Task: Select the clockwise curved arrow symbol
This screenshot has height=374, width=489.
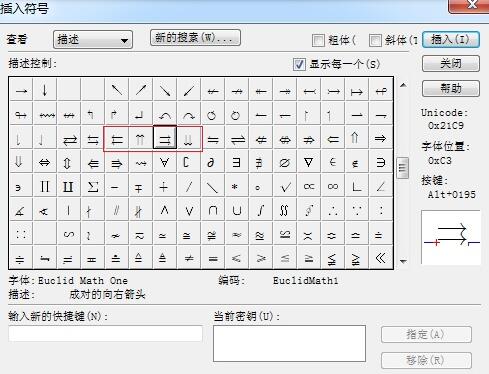Action: click(189, 114)
